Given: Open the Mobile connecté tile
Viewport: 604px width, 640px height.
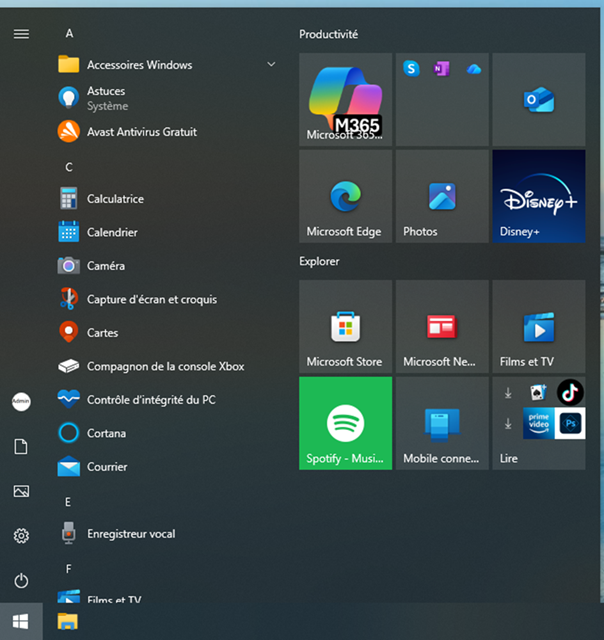Looking at the screenshot, I should [x=442, y=423].
